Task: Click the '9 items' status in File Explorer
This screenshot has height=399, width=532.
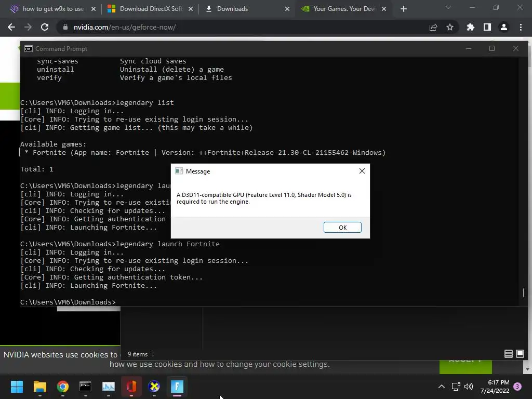Action: click(x=137, y=354)
